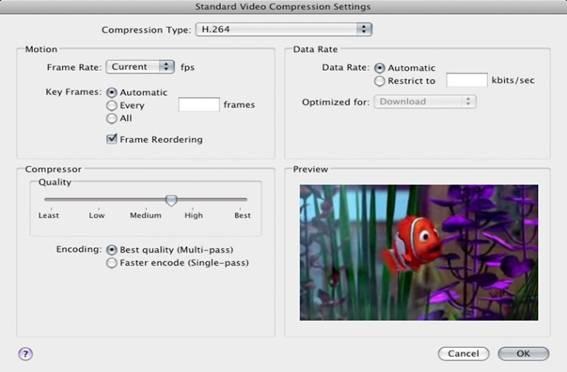The image size is (567, 372).
Task: Select All key frames radio button
Action: tap(112, 119)
